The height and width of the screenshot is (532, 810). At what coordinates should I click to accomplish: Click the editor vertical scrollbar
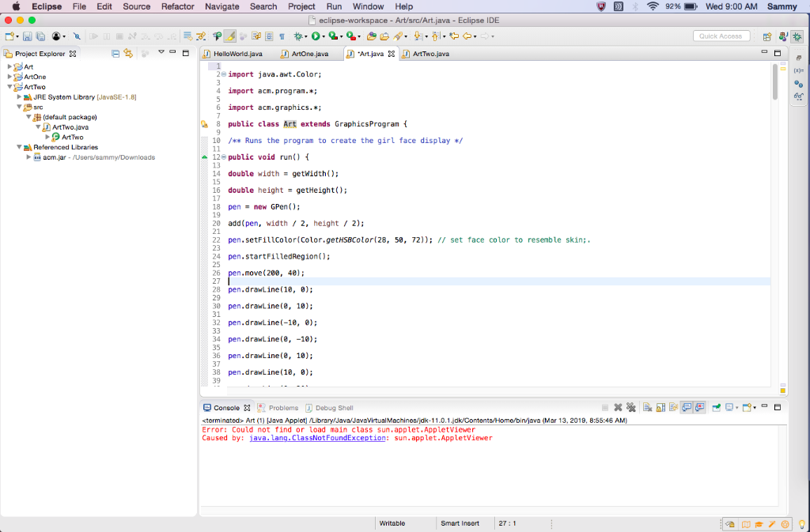point(774,82)
